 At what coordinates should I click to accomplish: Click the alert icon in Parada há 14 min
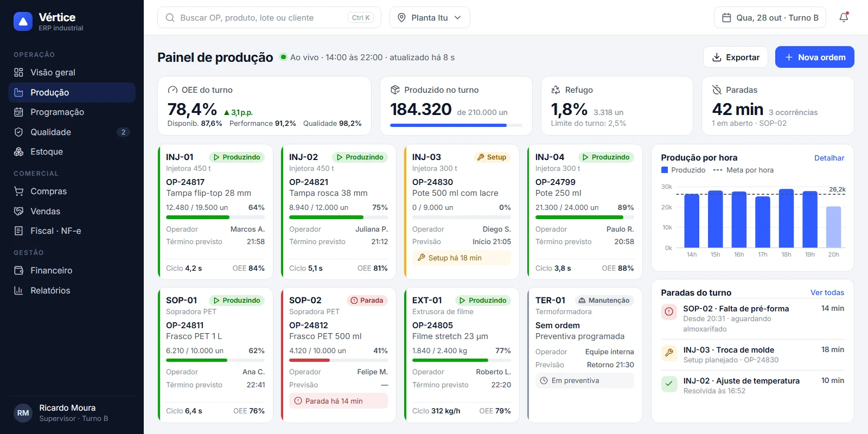pos(298,401)
